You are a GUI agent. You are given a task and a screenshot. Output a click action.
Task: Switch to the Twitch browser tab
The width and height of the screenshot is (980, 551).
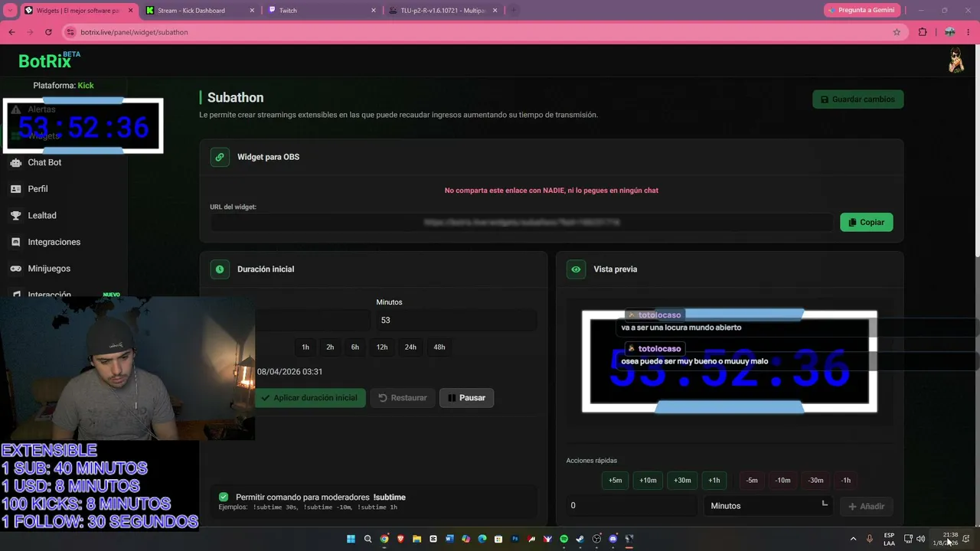pos(322,11)
